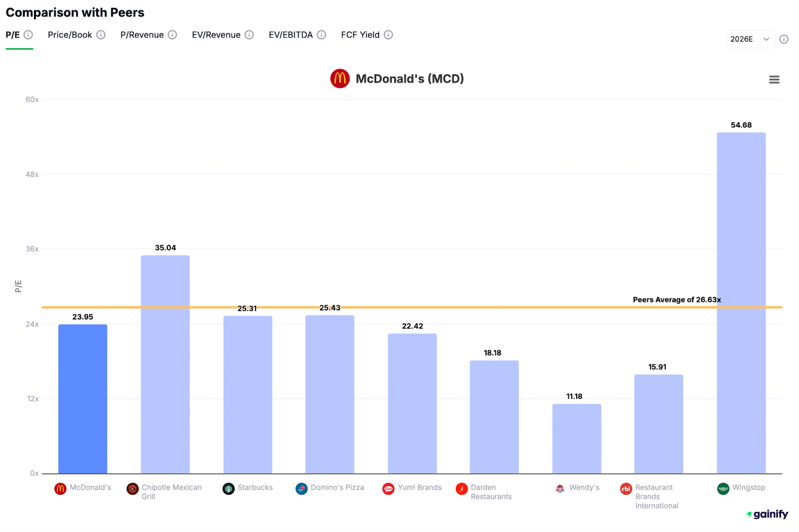Click the 35.04 value label

165,248
